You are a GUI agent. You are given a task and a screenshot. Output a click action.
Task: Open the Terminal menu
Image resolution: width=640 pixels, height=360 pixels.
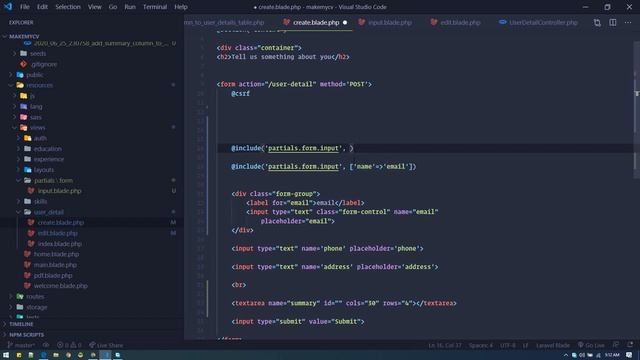pos(155,7)
